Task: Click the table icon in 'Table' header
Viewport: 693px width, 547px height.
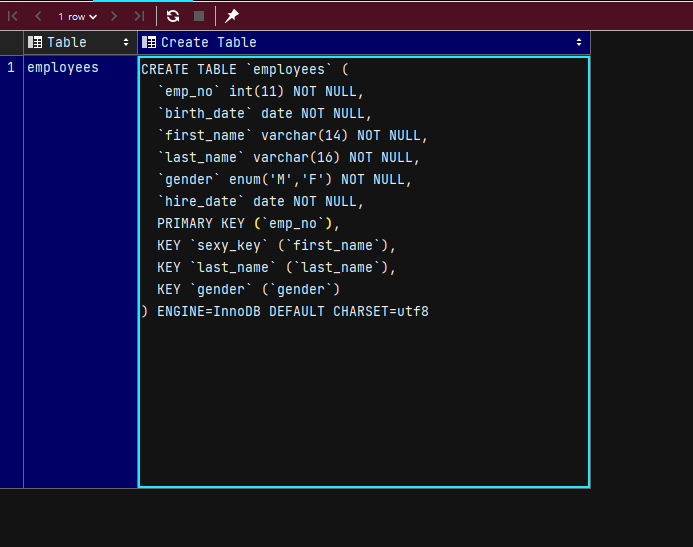Action: click(x=35, y=42)
